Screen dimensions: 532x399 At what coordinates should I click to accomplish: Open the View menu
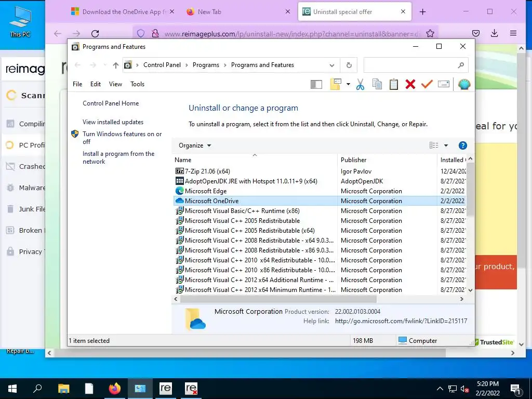pos(115,84)
